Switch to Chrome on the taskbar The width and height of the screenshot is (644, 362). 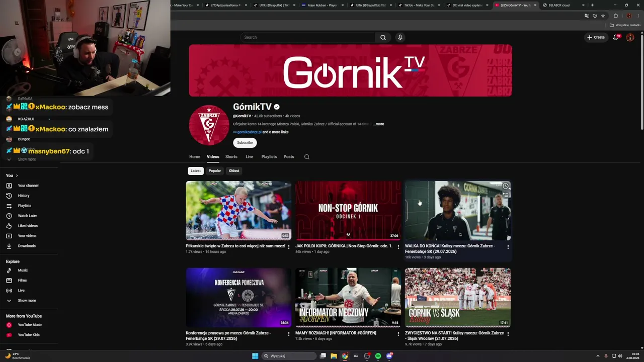[345, 356]
